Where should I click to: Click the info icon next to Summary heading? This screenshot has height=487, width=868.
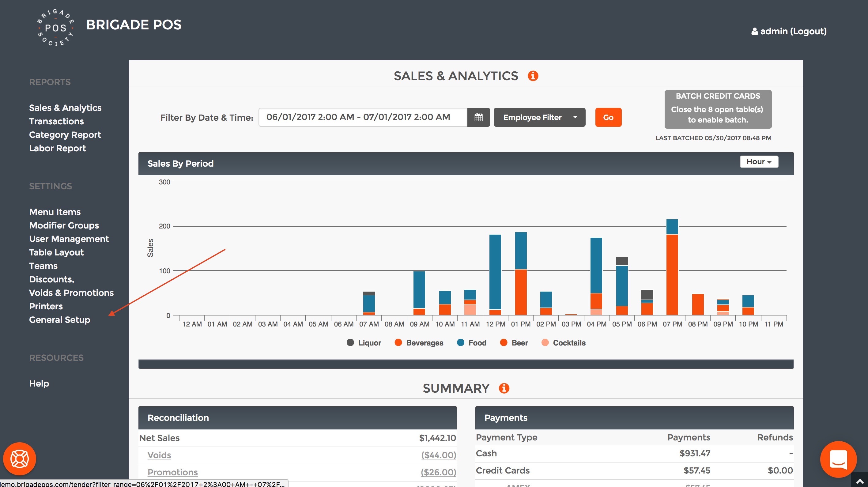(x=504, y=388)
